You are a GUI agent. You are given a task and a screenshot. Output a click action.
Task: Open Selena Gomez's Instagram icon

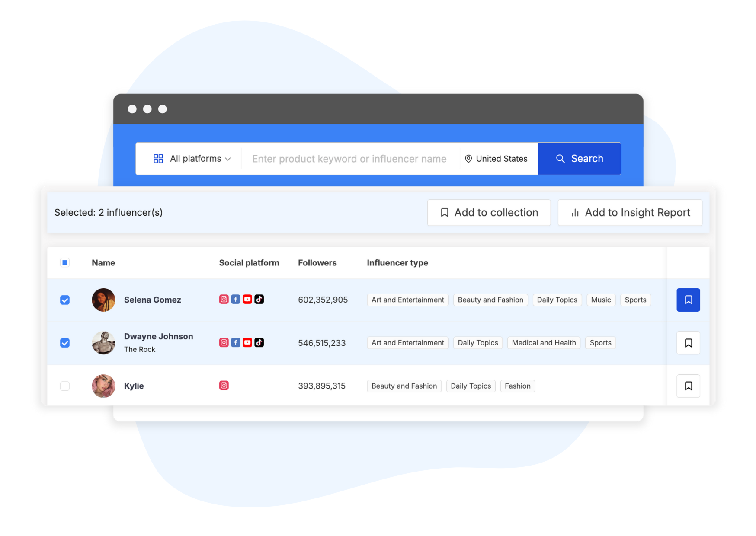click(x=224, y=299)
